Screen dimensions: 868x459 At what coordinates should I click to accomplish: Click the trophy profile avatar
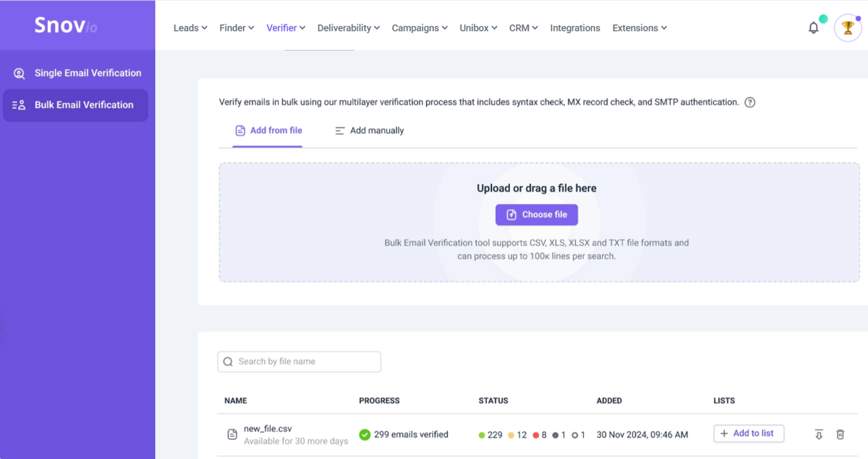(x=848, y=28)
